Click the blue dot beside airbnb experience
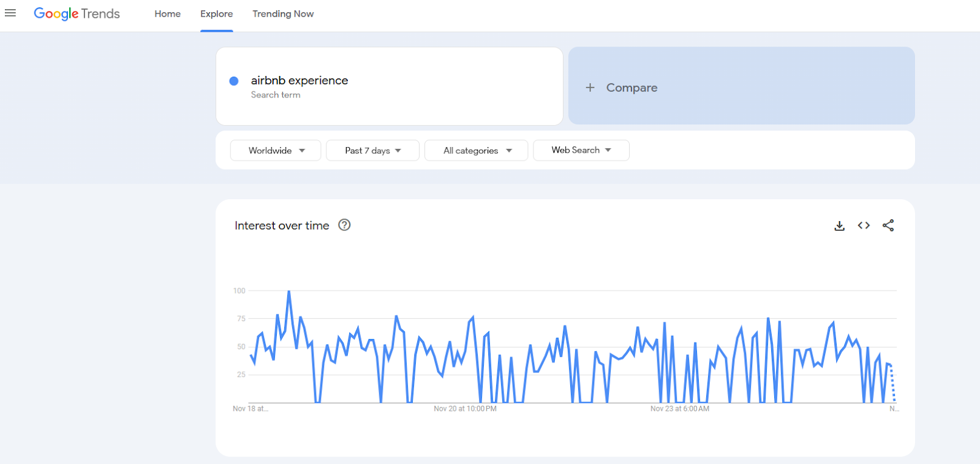The width and height of the screenshot is (980, 464). pos(234,81)
